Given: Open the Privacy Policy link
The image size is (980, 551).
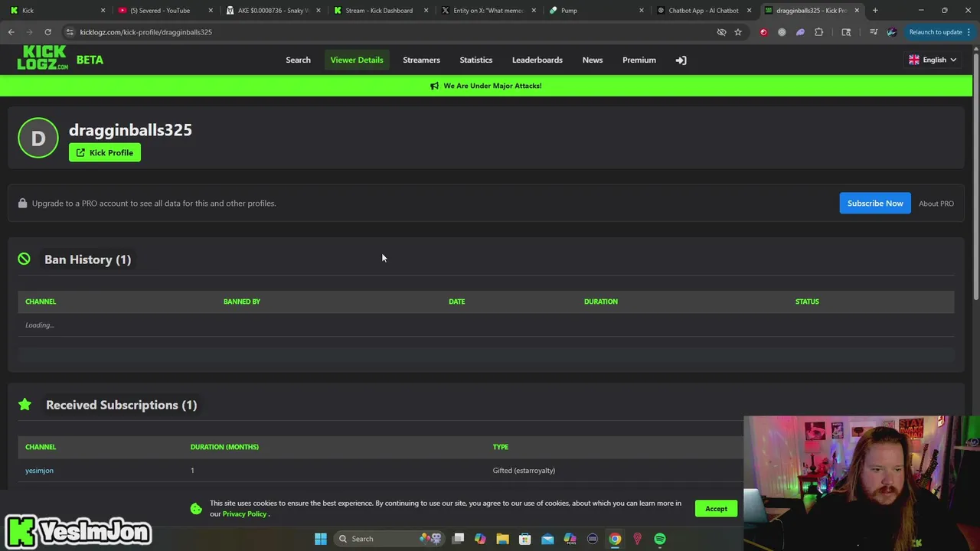Looking at the screenshot, I should [244, 514].
